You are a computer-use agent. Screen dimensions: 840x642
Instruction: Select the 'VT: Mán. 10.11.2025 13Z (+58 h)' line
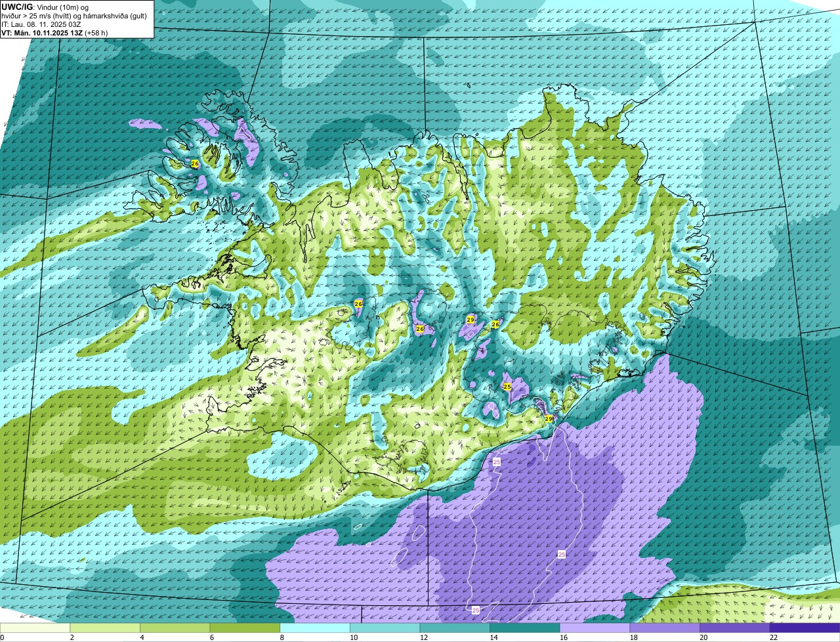click(x=54, y=32)
